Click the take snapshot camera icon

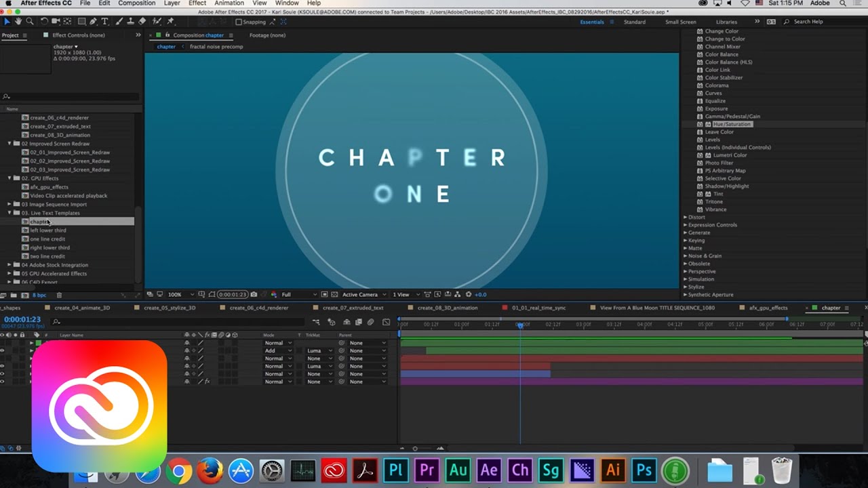(x=254, y=295)
